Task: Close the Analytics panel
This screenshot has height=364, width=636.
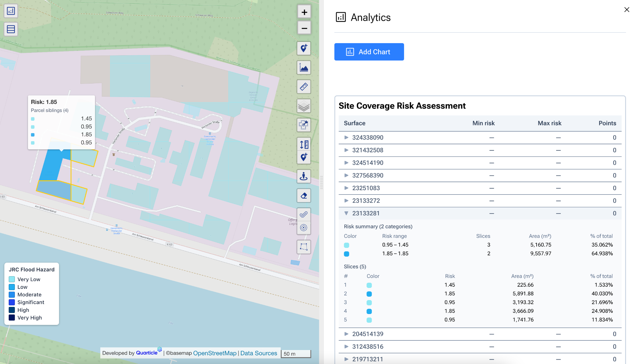Action: (627, 10)
